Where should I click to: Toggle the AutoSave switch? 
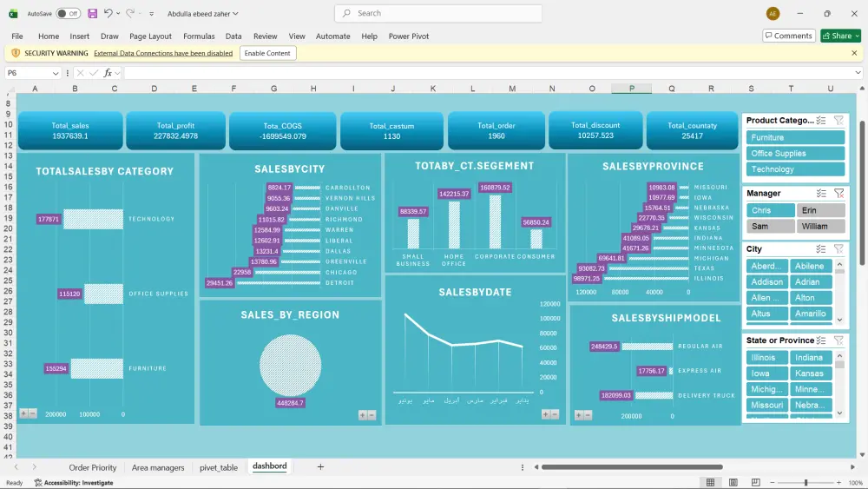(68, 13)
